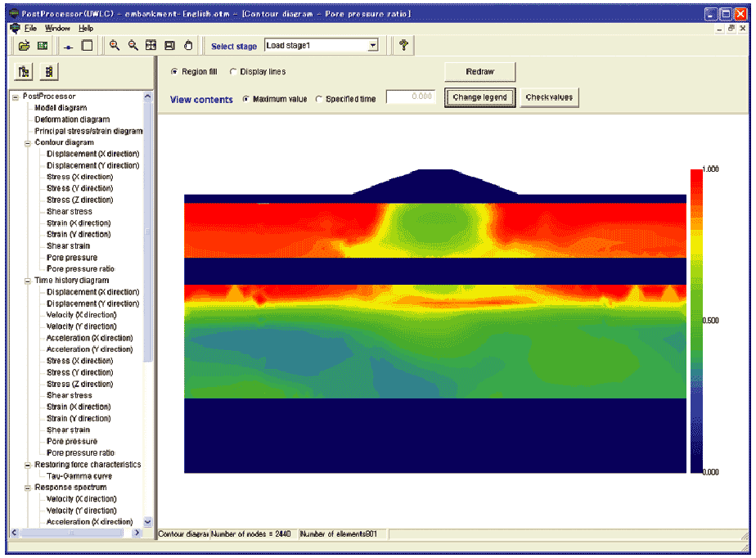Click the color legend scale bar
Viewport: 756px width, 558px height.
[696, 321]
